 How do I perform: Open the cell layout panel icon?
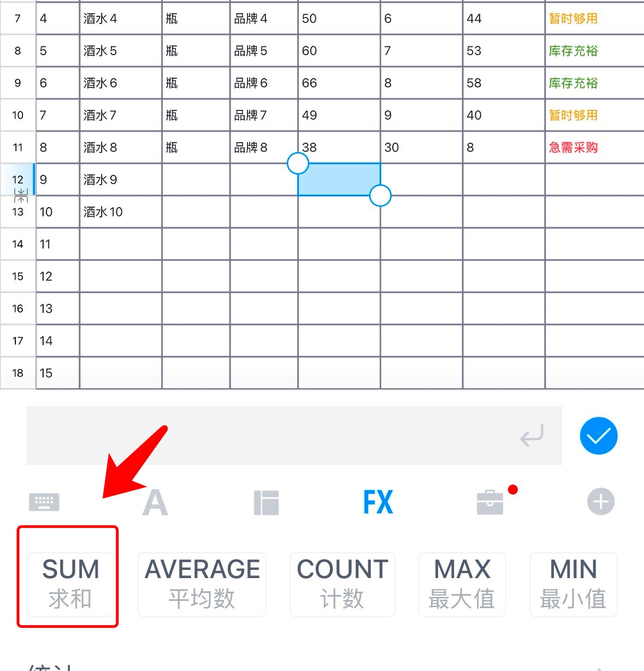267,502
